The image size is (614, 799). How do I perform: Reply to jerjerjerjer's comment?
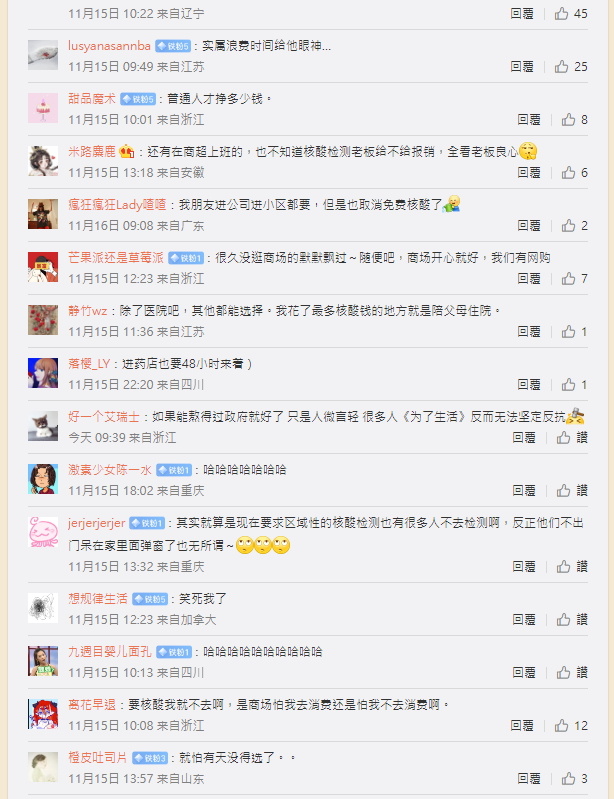[524, 567]
